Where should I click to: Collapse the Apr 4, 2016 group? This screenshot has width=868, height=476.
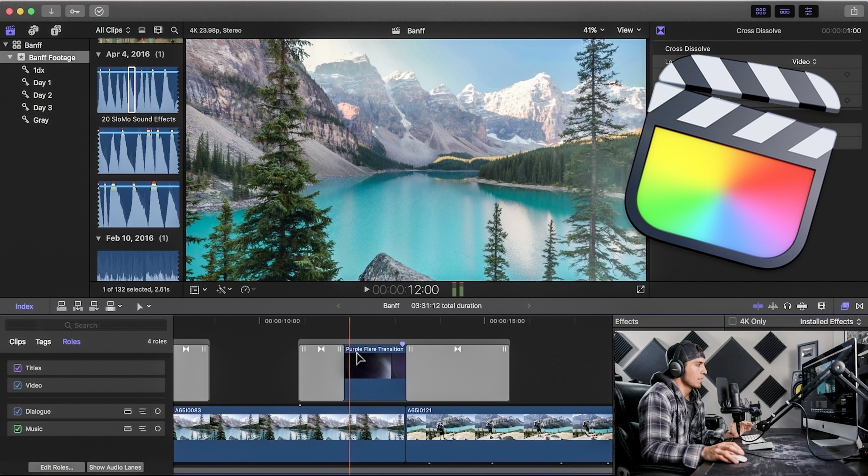pyautogui.click(x=99, y=54)
